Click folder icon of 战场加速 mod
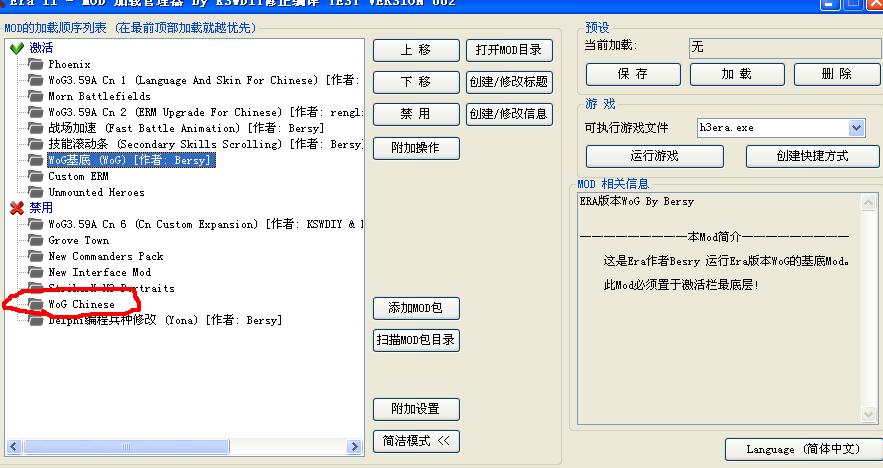The height and width of the screenshot is (468, 883). click(x=36, y=128)
